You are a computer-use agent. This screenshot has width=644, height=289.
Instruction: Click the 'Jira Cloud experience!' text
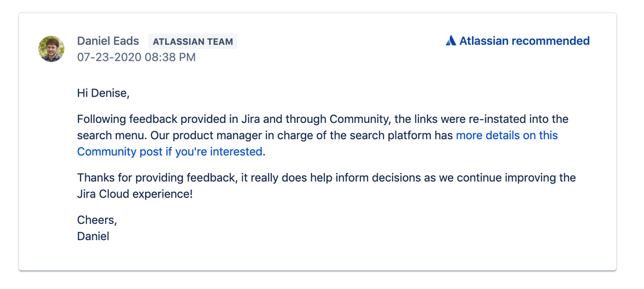pos(135,194)
